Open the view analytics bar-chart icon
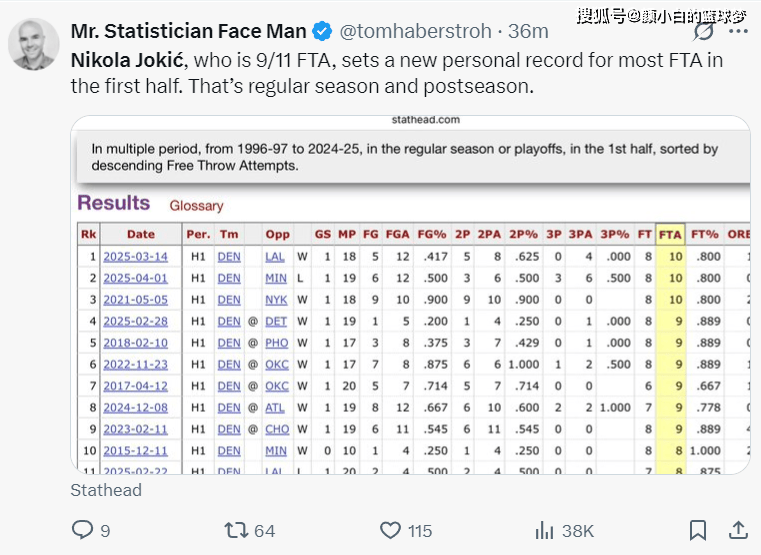This screenshot has width=761, height=555. click(544, 530)
